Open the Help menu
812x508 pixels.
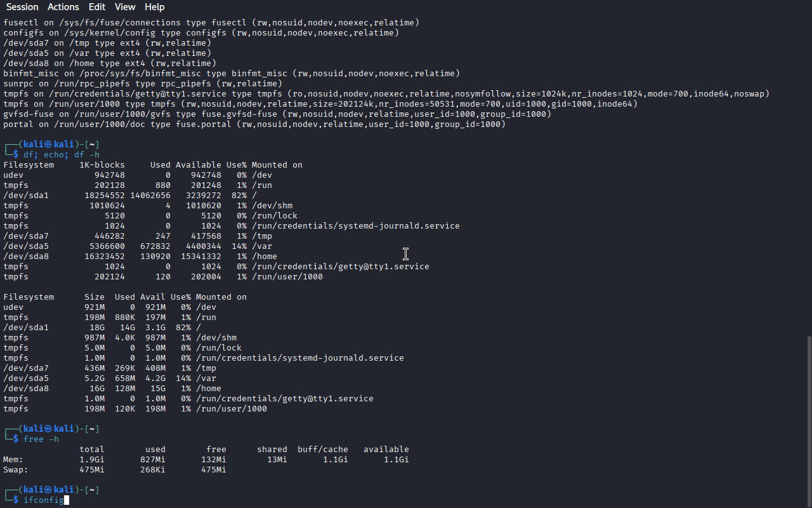click(155, 7)
